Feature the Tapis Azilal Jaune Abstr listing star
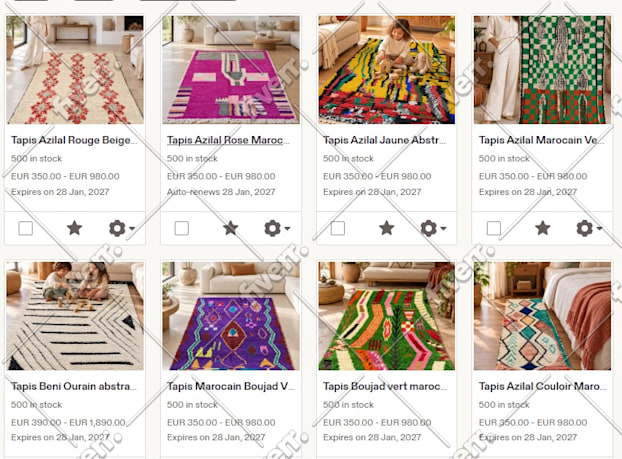Image resolution: width=622 pixels, height=459 pixels. 386,228
